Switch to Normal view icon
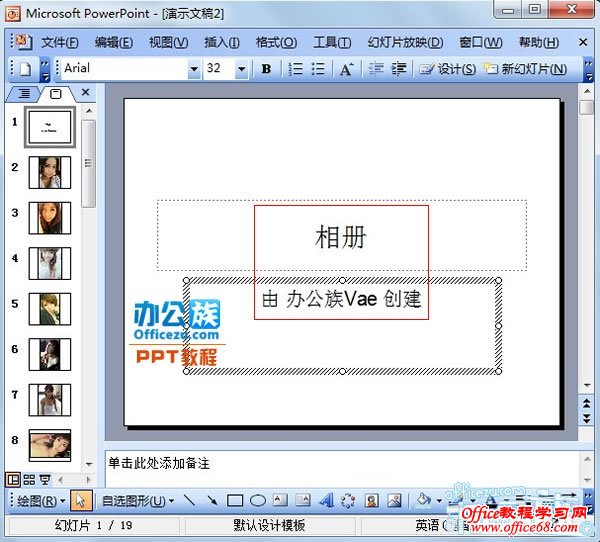This screenshot has height=542, width=600. pos(13,479)
